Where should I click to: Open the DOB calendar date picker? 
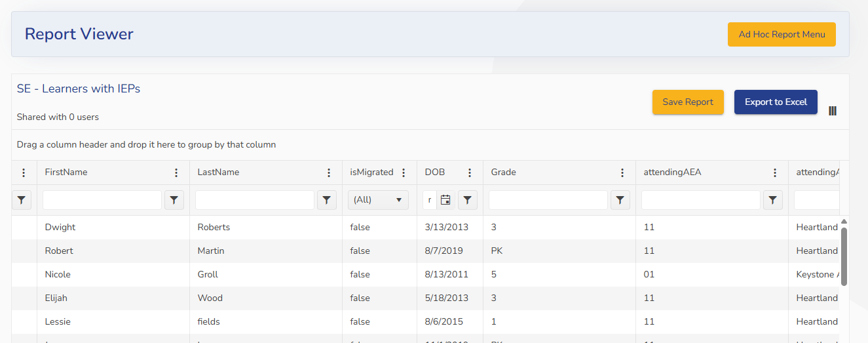coord(445,200)
